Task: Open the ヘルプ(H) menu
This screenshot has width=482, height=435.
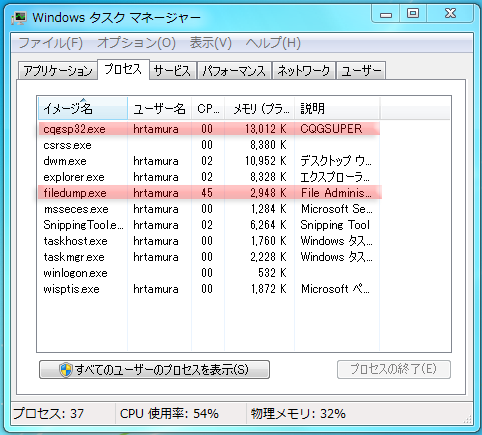Action: pos(273,43)
